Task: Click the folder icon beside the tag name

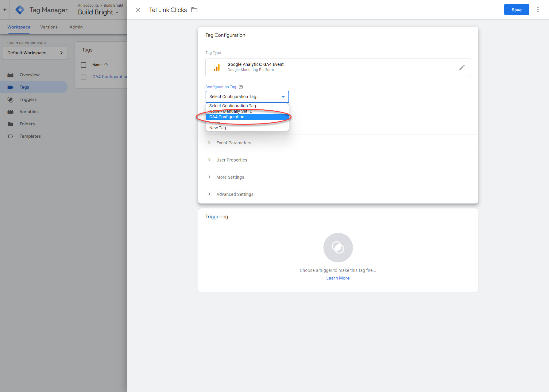Action: (x=194, y=10)
